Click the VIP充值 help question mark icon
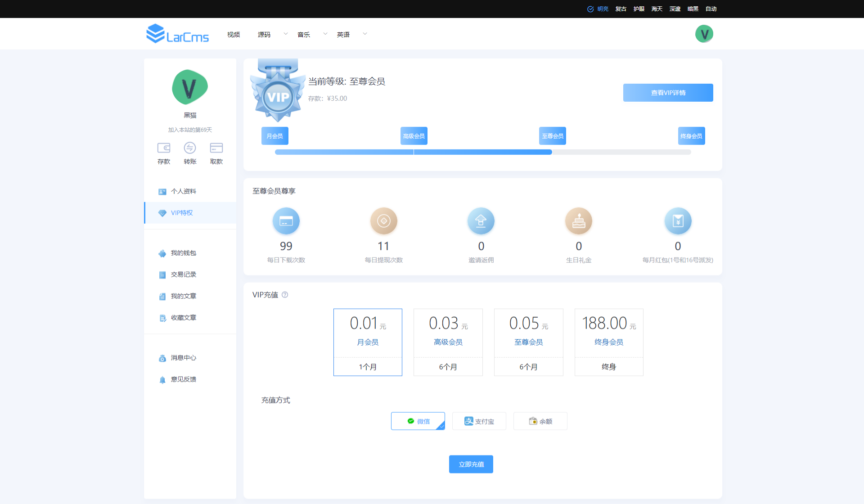864x504 pixels. (x=285, y=295)
